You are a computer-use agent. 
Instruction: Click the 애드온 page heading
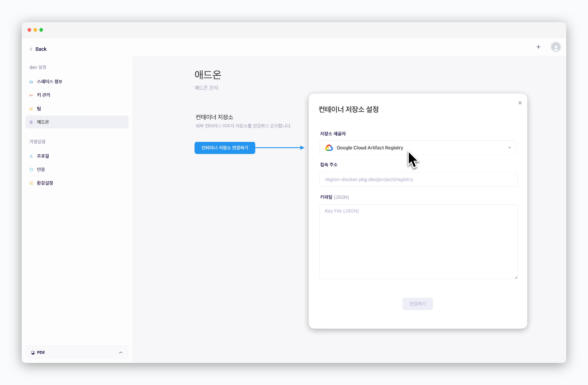click(x=208, y=75)
